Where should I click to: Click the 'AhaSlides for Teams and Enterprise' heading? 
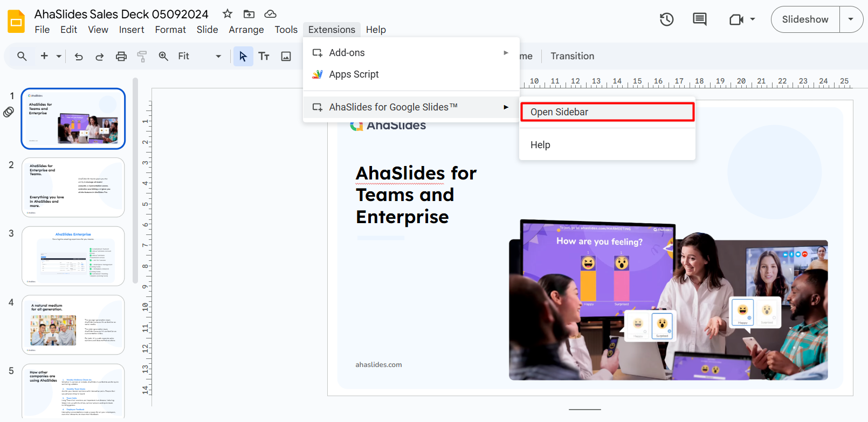tap(416, 195)
